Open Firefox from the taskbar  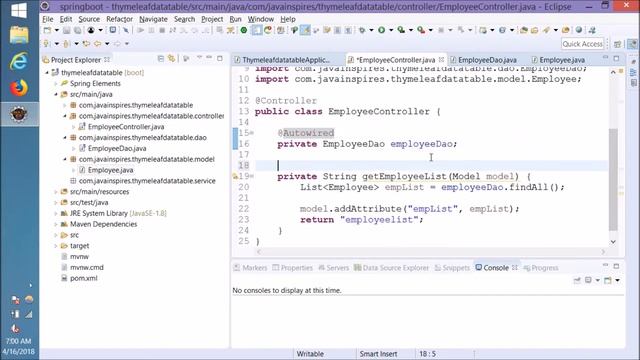pos(19,88)
